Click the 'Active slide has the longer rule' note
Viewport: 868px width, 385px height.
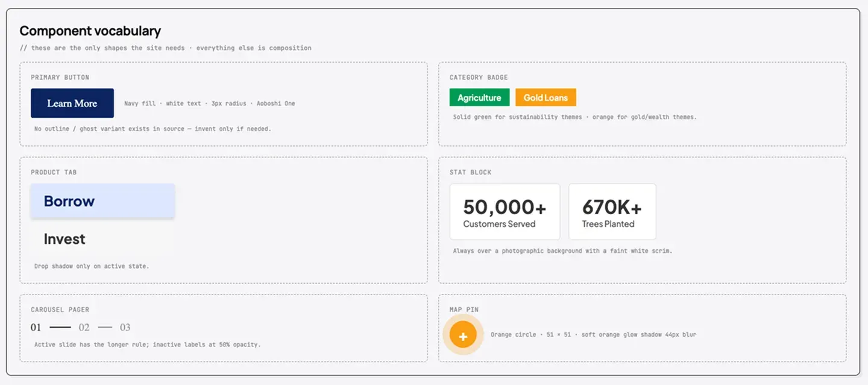(x=147, y=345)
